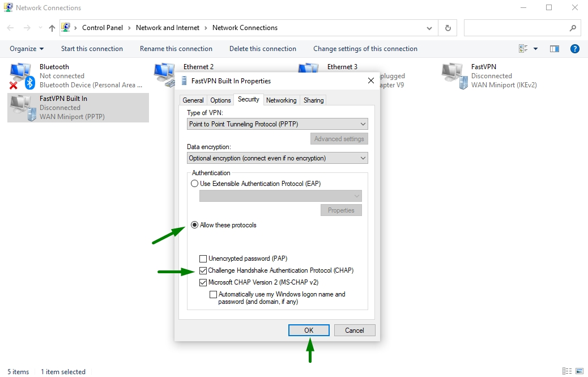
Task: Click the Network Connections title bar icon
Action: tap(8, 7)
